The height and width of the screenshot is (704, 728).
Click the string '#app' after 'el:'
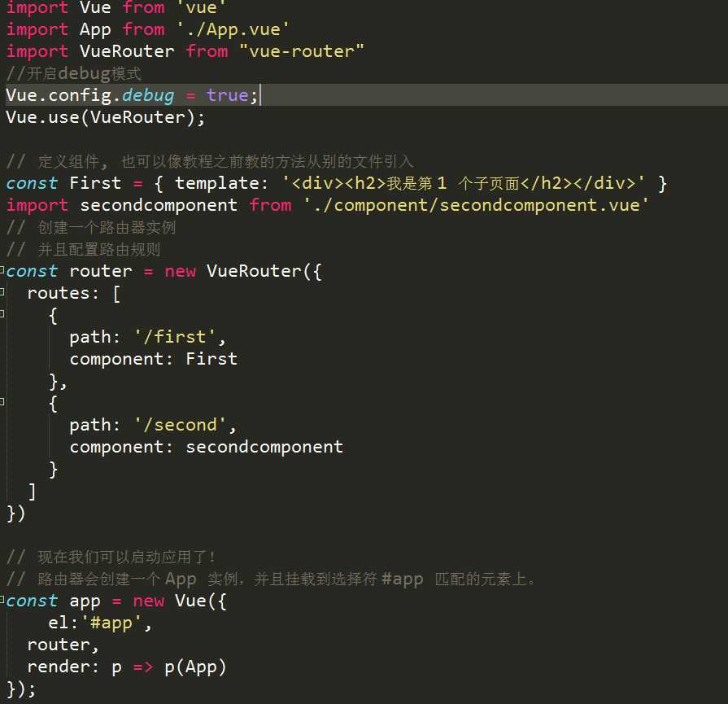click(111, 623)
